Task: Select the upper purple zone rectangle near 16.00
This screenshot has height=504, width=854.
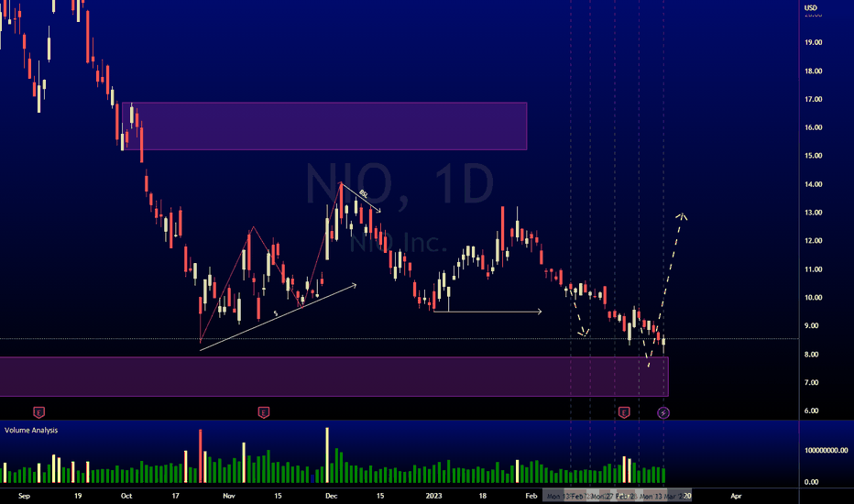Action: (x=324, y=126)
